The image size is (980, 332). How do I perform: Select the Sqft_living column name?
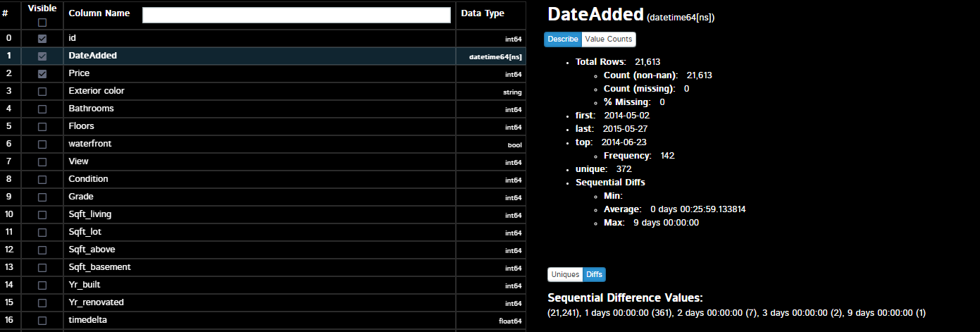point(90,214)
